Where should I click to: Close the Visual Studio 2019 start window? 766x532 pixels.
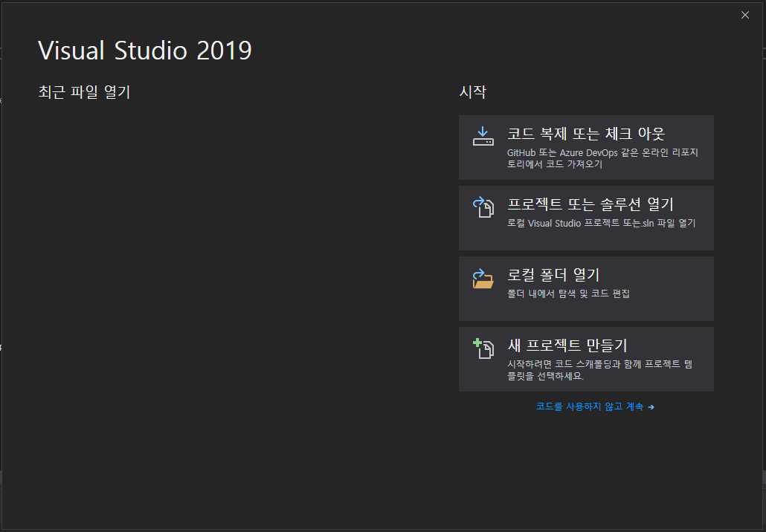(x=744, y=15)
